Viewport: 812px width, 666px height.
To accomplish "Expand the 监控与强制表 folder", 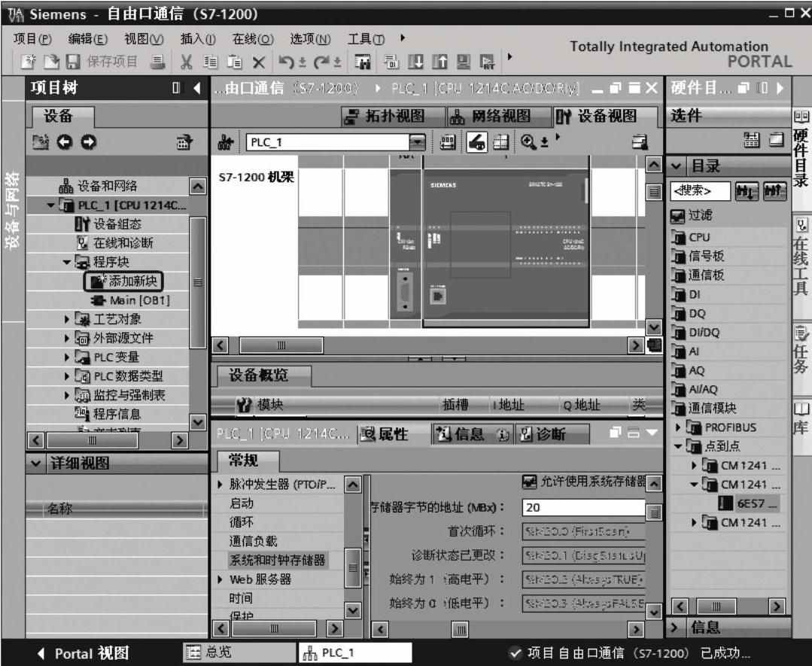I will pos(67,395).
